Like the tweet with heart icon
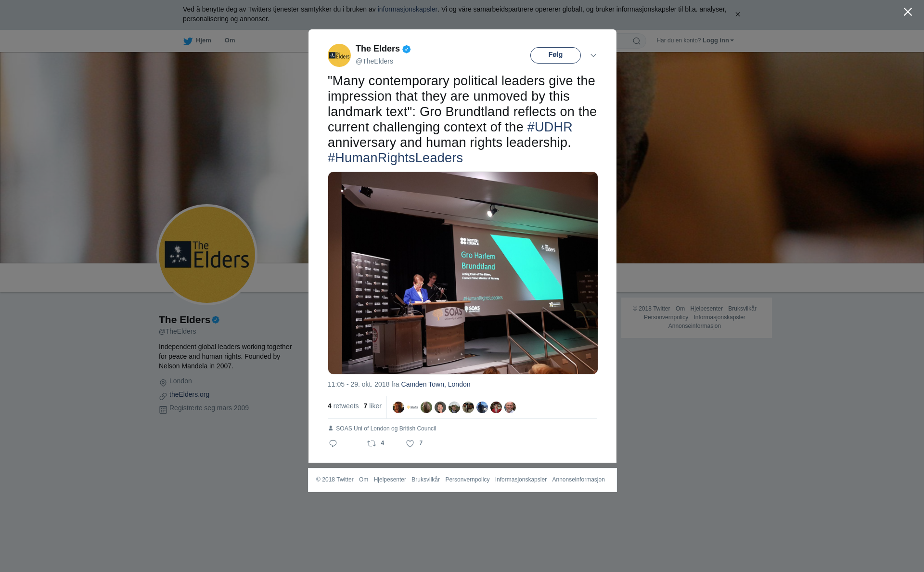This screenshot has width=924, height=572. pos(410,443)
